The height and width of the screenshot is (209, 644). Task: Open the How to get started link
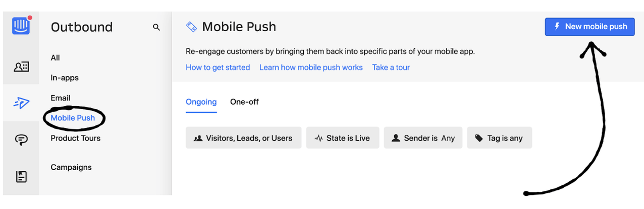point(218,67)
